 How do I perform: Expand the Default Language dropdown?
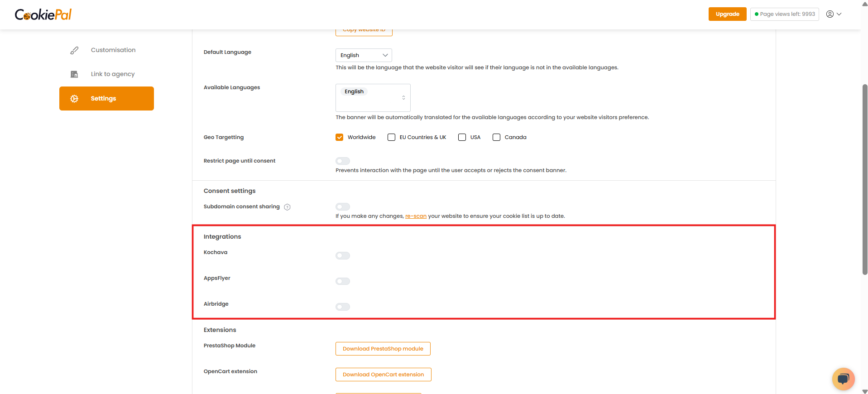click(364, 55)
